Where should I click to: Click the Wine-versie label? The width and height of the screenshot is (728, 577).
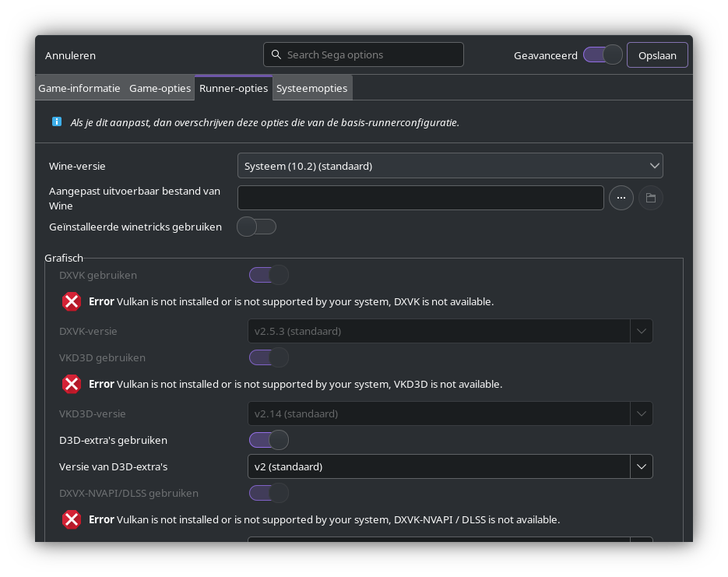pyautogui.click(x=77, y=166)
